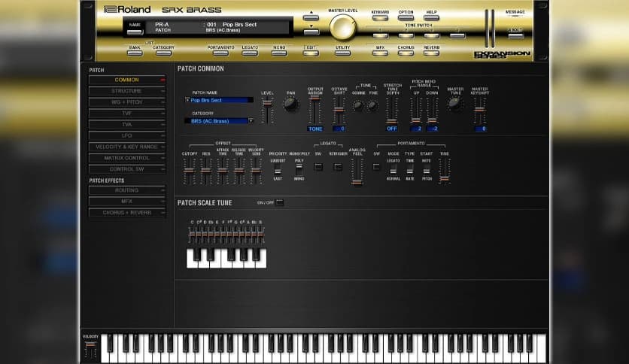The image size is (629, 364).
Task: Click the Coarse tune knob
Action: 358,106
